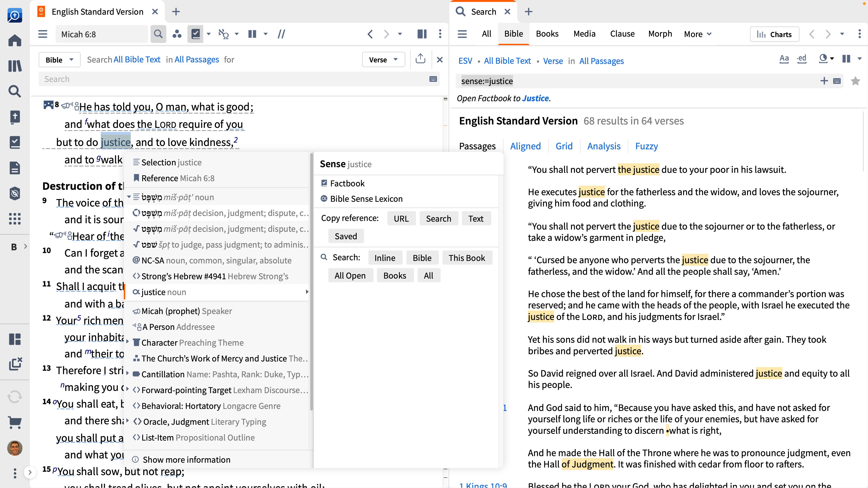The image size is (868, 488).
Task: Click the Logos app logo icon
Action: (14, 15)
